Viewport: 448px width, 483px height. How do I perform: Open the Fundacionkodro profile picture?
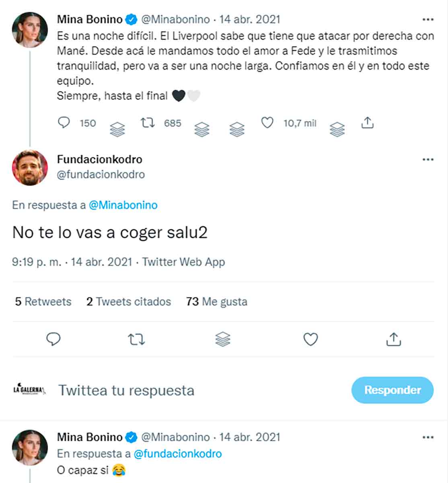[30, 167]
